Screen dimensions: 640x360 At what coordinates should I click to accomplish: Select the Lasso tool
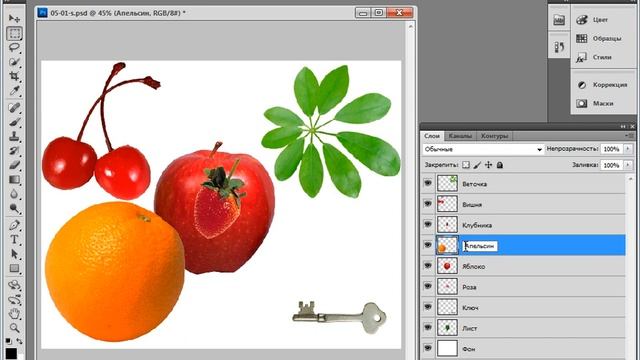[x=14, y=47]
